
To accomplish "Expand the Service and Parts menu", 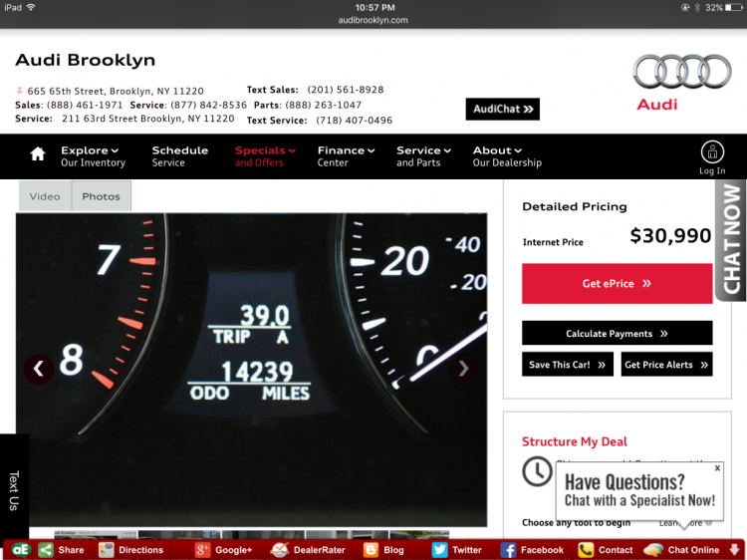I will click(423, 156).
